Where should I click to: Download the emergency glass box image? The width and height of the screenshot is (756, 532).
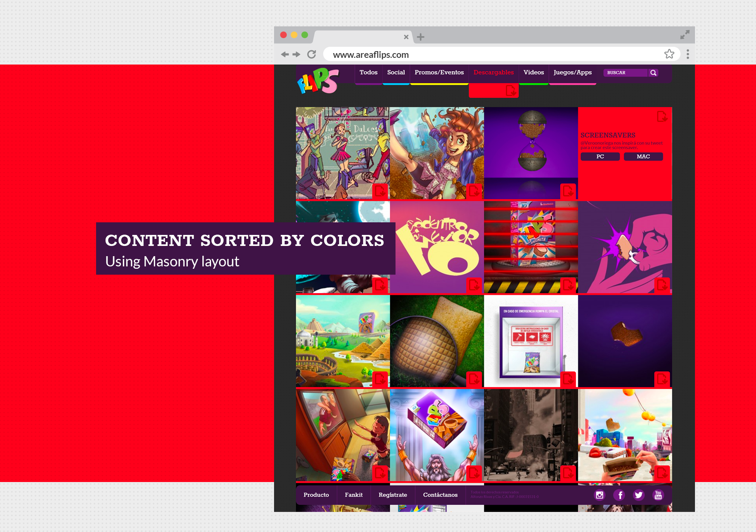(568, 379)
